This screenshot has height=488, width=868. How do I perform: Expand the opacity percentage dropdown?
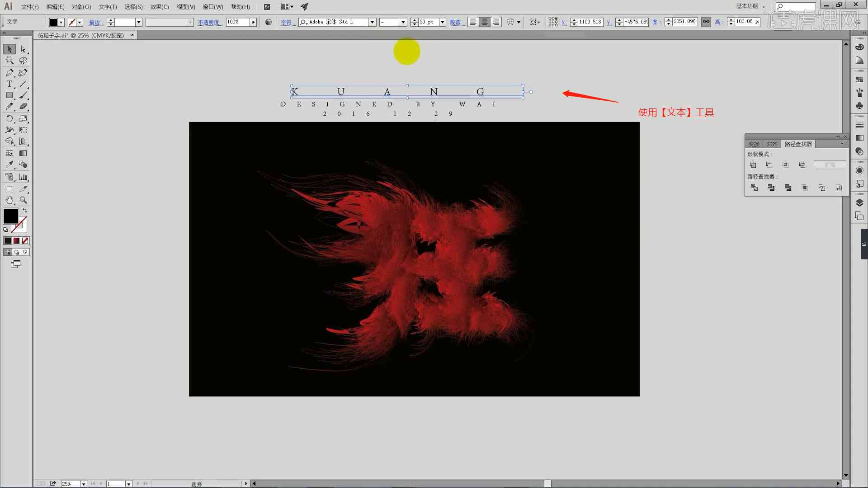(253, 22)
